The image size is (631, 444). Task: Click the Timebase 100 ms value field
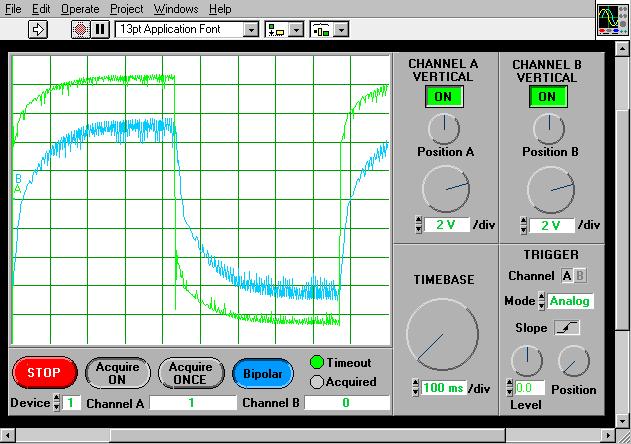point(443,388)
